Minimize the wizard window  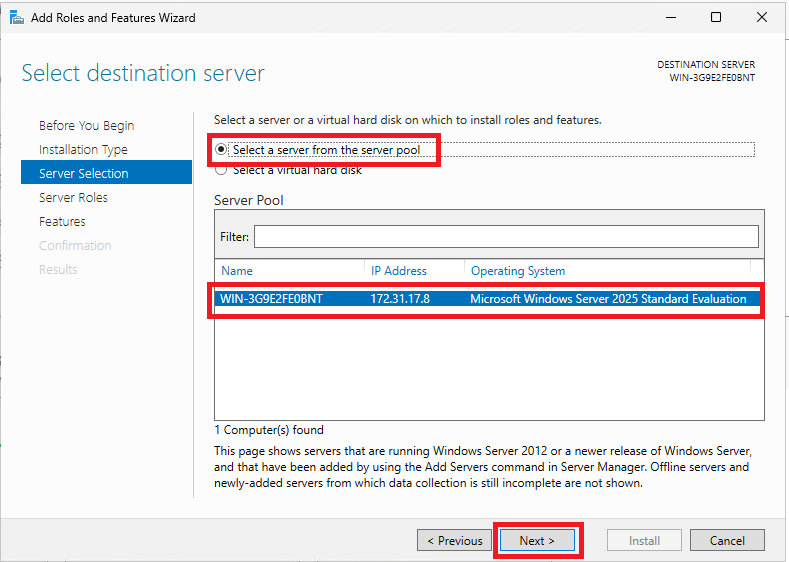click(671, 18)
